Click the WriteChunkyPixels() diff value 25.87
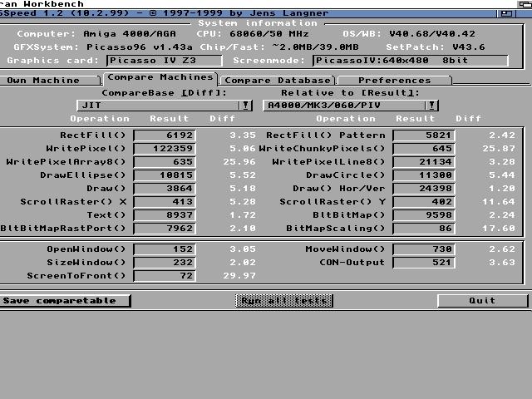The image size is (532, 399). [x=499, y=149]
